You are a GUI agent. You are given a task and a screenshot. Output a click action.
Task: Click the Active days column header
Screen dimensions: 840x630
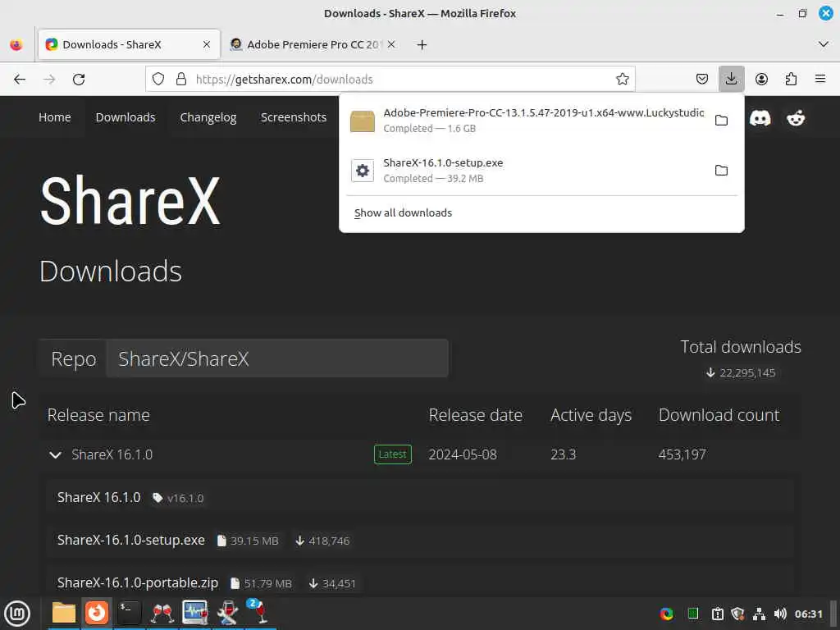click(x=591, y=415)
